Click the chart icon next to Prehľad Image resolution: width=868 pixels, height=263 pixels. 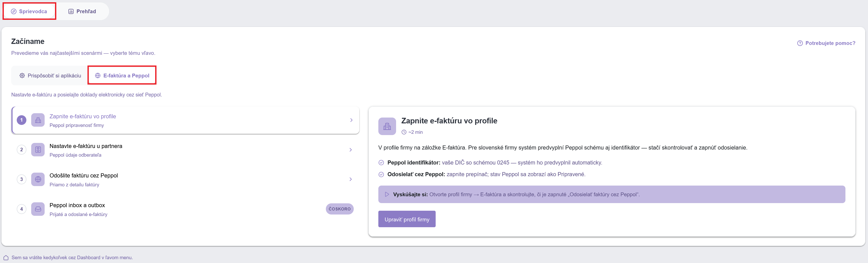pos(71,11)
